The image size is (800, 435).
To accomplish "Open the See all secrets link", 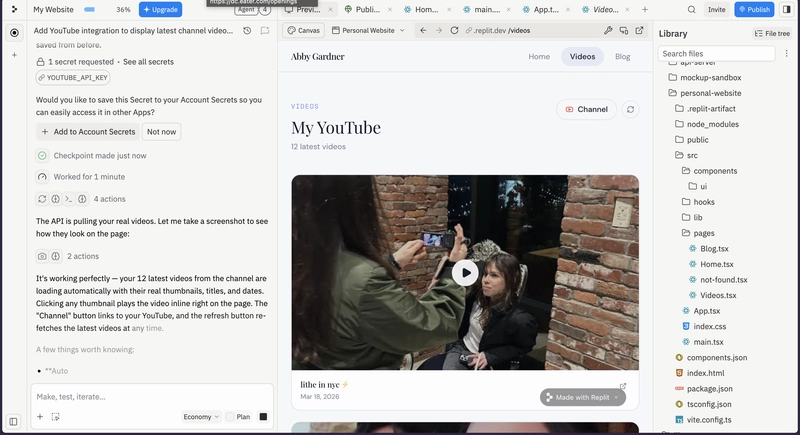I will (148, 62).
